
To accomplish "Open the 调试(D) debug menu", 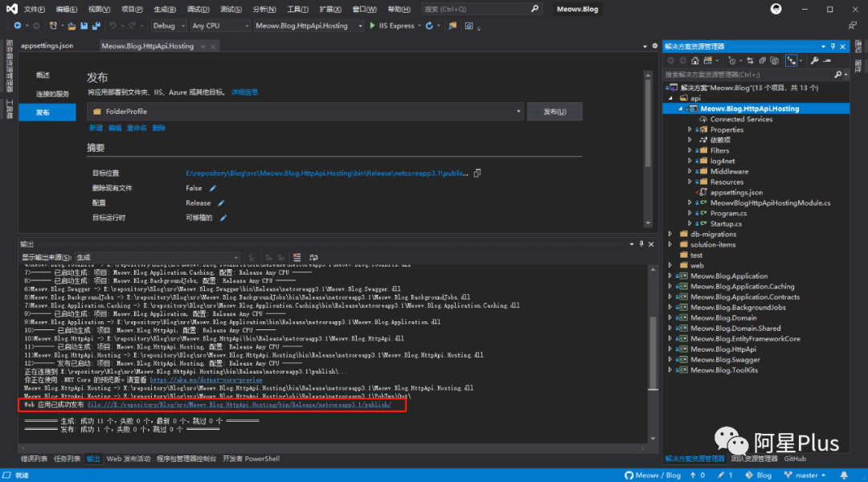I will tap(198, 10).
